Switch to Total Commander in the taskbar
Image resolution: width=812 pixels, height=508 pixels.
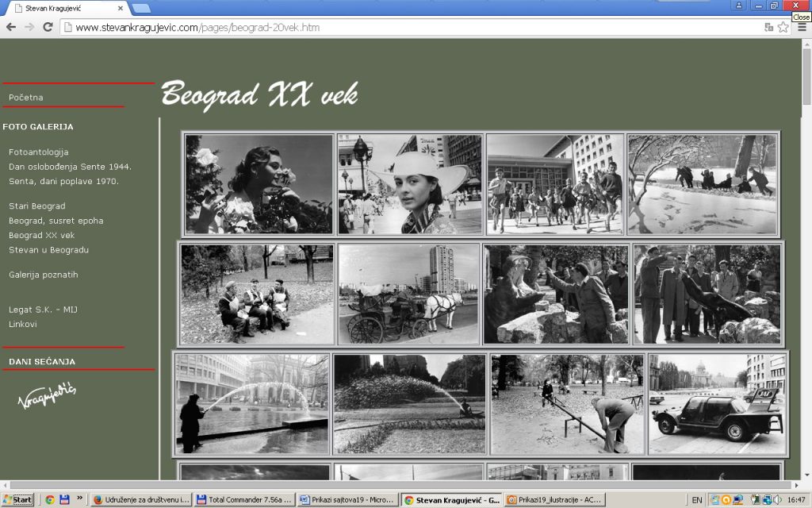coord(243,500)
